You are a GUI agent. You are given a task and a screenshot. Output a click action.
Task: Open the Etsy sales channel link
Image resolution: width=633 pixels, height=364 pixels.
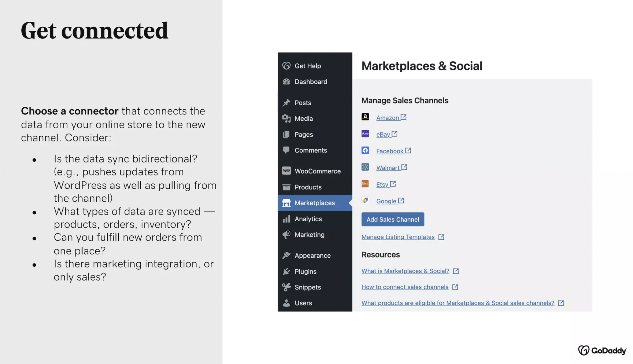386,184
